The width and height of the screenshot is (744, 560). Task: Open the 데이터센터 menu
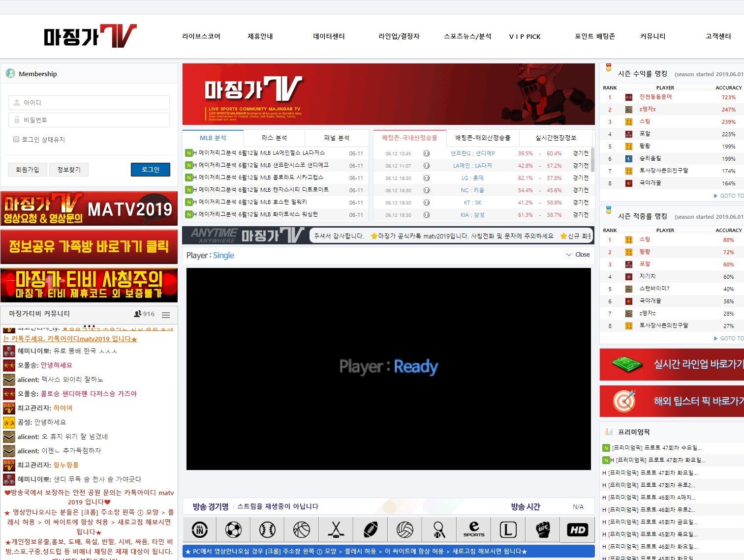pyautogui.click(x=329, y=36)
